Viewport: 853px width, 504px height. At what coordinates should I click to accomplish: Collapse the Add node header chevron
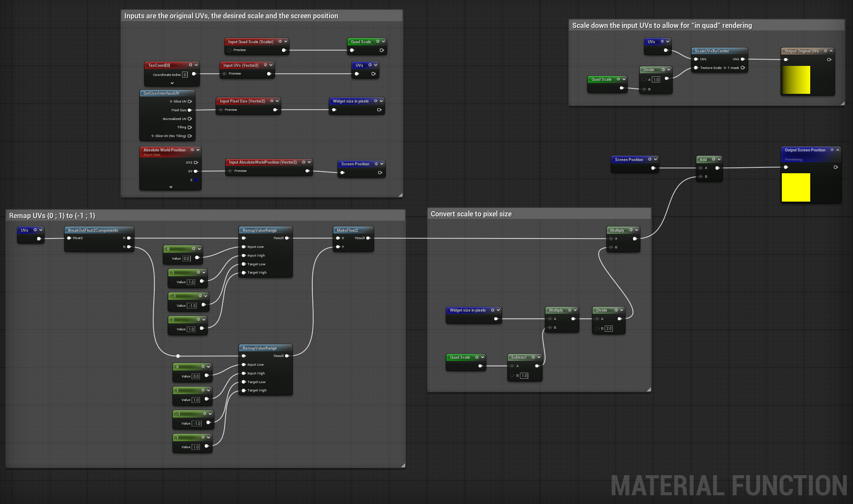click(719, 159)
